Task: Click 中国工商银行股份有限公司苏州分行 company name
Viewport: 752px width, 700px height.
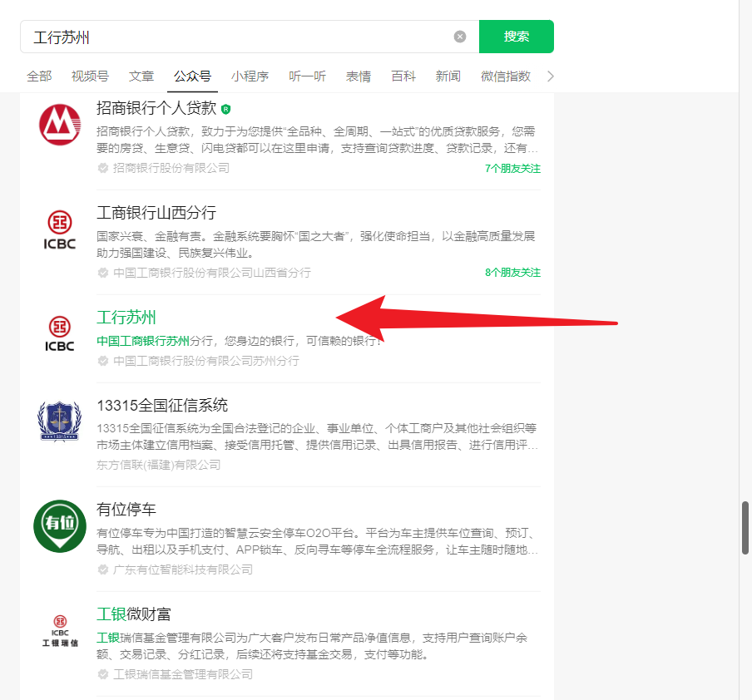Action: [x=206, y=361]
